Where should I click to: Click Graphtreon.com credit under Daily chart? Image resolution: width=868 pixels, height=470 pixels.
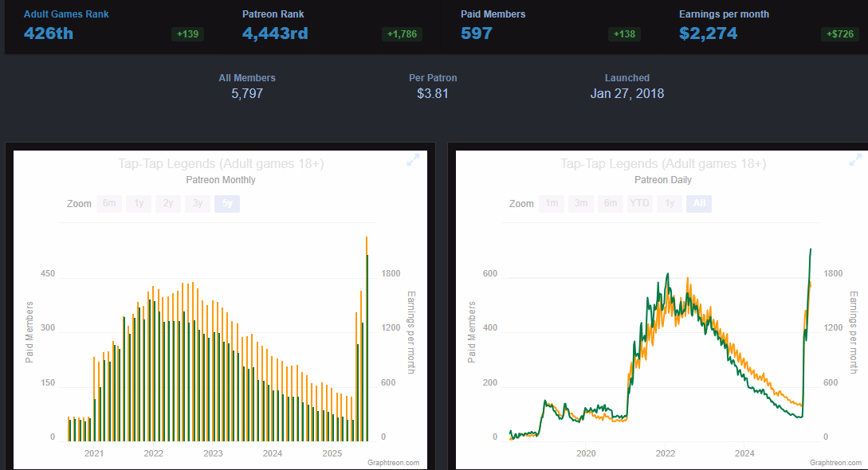point(835,462)
